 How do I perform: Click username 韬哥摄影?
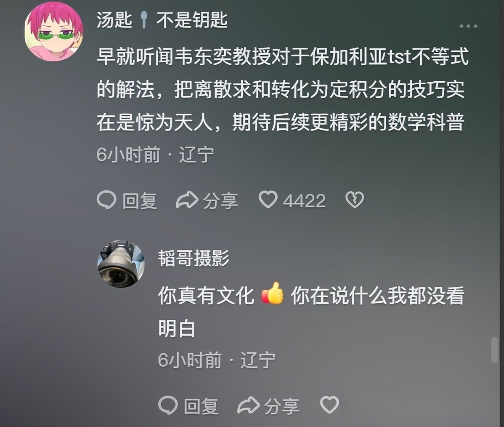(194, 259)
